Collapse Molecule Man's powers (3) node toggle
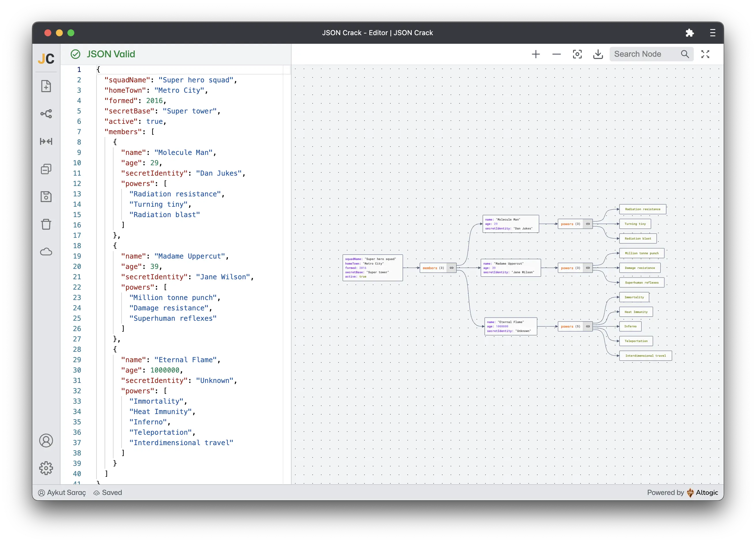Image resolution: width=756 pixels, height=543 pixels. (588, 224)
